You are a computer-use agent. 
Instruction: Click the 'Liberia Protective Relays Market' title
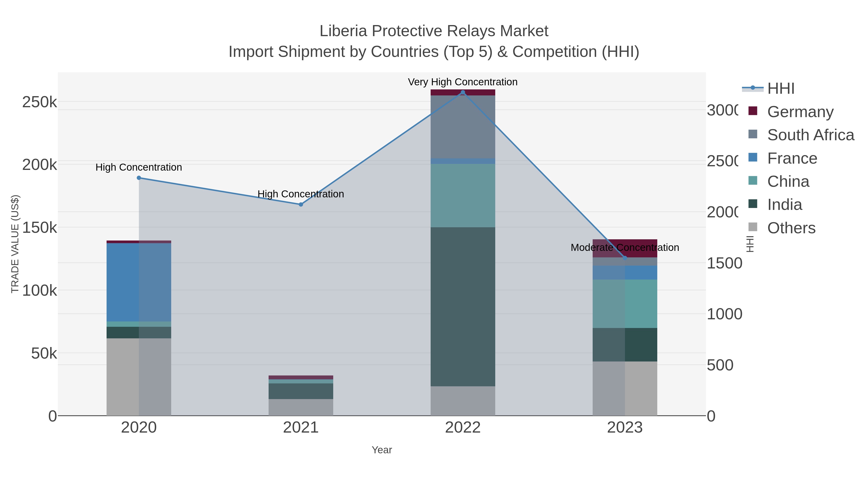434,31
